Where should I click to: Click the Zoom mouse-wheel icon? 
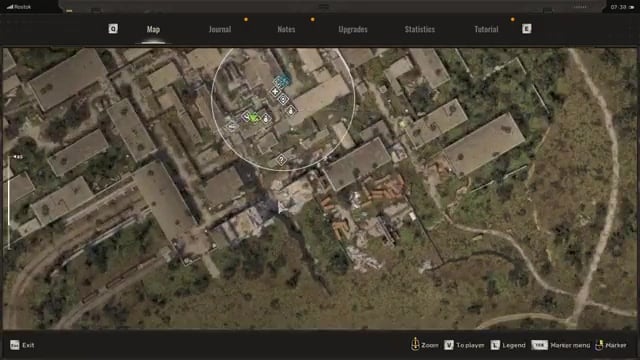pos(415,344)
